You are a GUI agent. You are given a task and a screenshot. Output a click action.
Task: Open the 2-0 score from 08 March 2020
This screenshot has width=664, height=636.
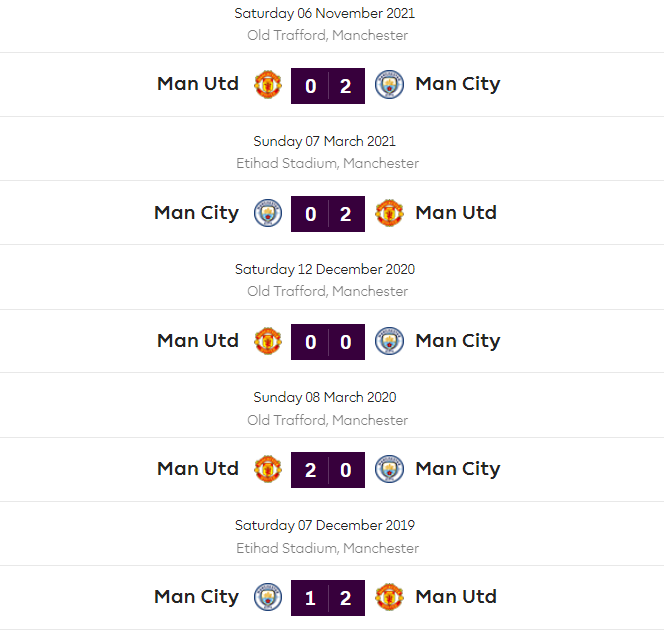328,470
